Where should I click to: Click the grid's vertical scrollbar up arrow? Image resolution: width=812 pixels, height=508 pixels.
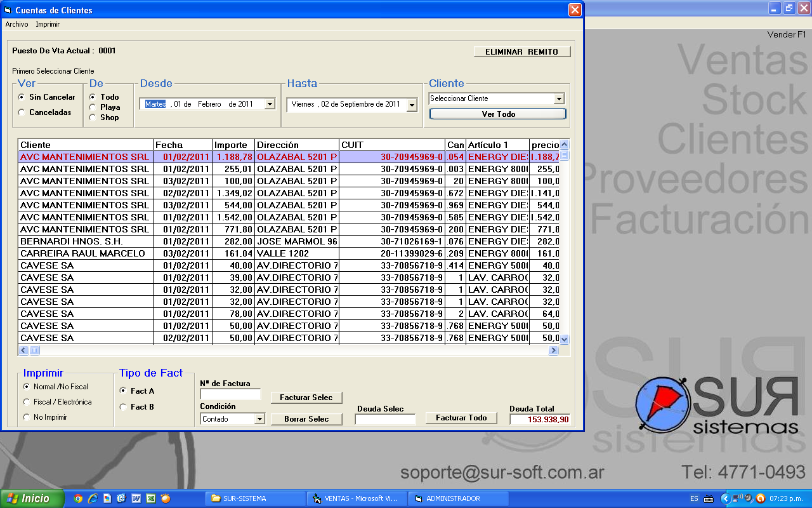(x=565, y=145)
